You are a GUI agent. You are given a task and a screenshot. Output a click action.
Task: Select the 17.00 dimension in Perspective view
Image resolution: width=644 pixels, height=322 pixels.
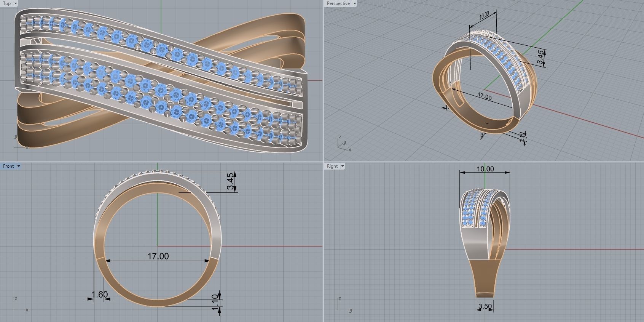point(485,97)
